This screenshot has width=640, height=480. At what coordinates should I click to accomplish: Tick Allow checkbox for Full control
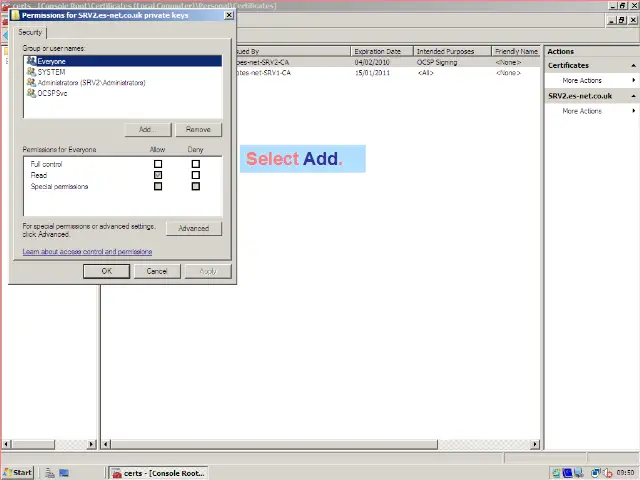coord(158,164)
